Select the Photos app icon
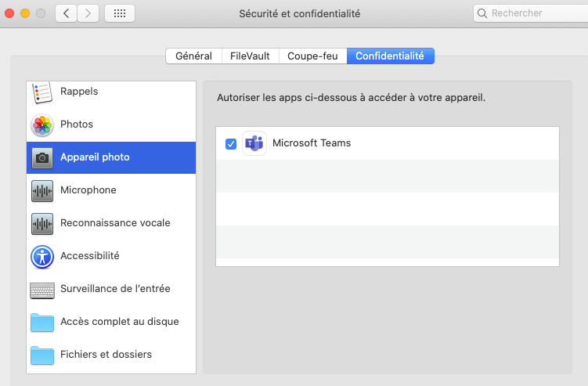The image size is (588, 386). [x=41, y=124]
